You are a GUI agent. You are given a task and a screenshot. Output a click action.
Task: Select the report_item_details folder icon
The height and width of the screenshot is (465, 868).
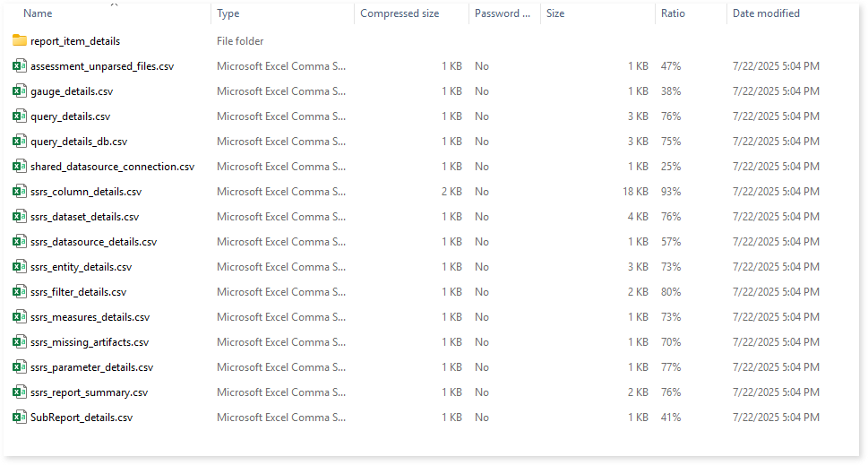coord(20,40)
